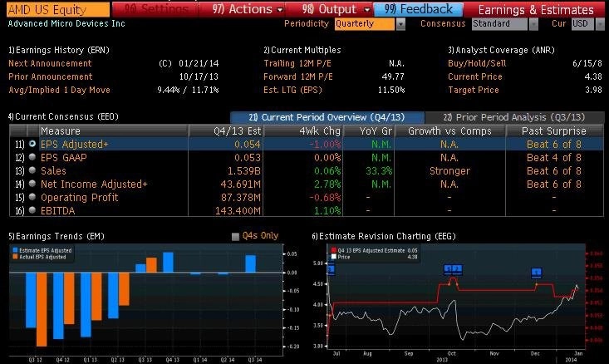Image resolution: width=609 pixels, height=364 pixels.
Task: Click the Next Announcement label
Action: (x=50, y=63)
